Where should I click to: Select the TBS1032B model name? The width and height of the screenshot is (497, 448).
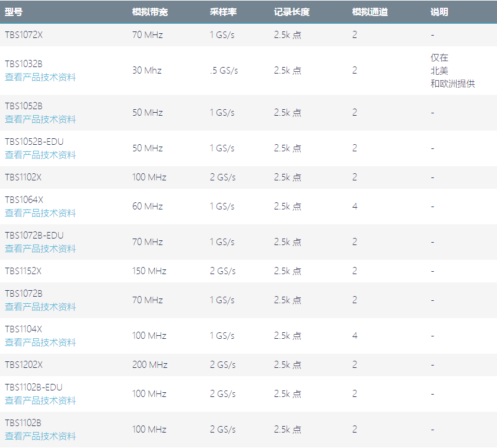pyautogui.click(x=24, y=63)
